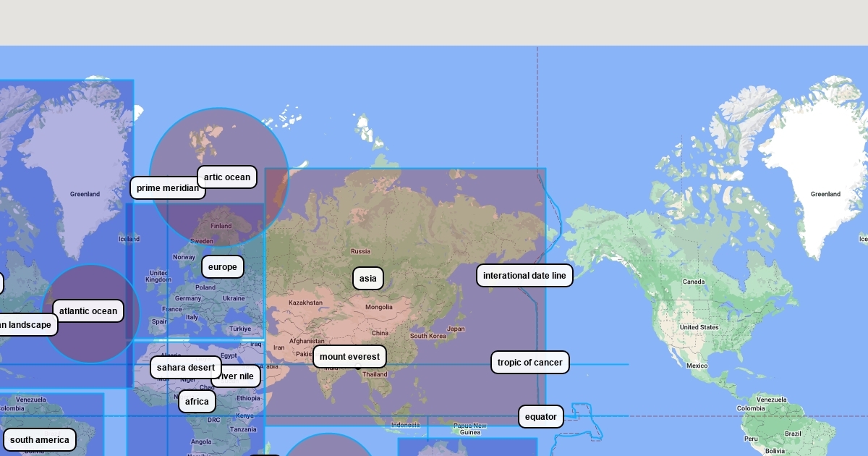Click the 'equator' label
This screenshot has height=456, width=868.
pyautogui.click(x=540, y=417)
